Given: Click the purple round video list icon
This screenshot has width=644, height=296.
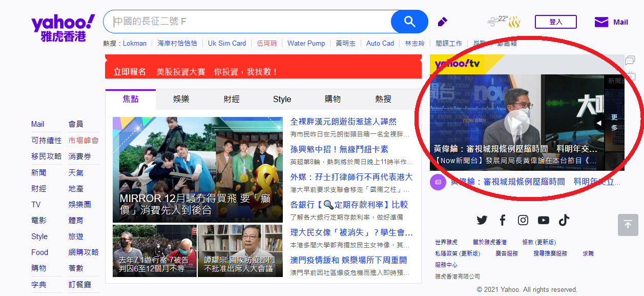Looking at the screenshot, I should coord(438,182).
